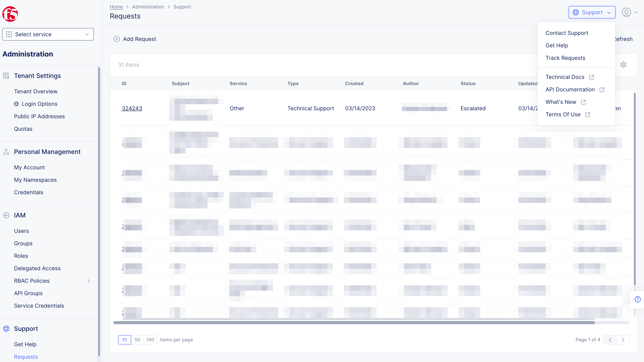644x362 pixels.
Task: Open the user account menu
Action: pos(629,12)
